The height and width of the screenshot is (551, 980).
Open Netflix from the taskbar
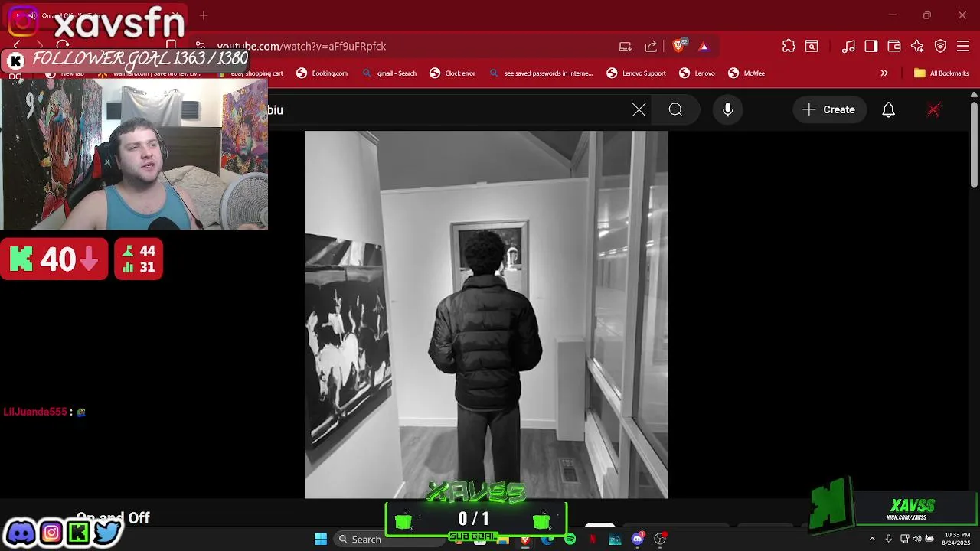593,540
